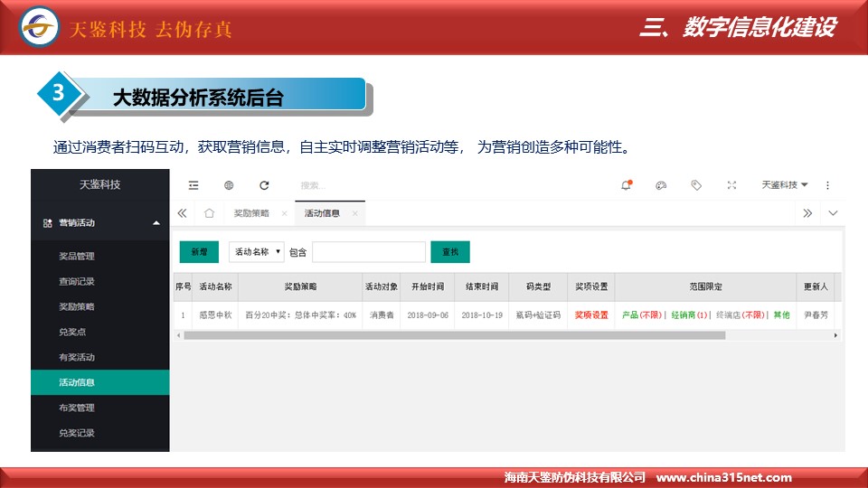Click the 奖项设置 link in table row
Viewport: 868px width, 488px height.
591,315
